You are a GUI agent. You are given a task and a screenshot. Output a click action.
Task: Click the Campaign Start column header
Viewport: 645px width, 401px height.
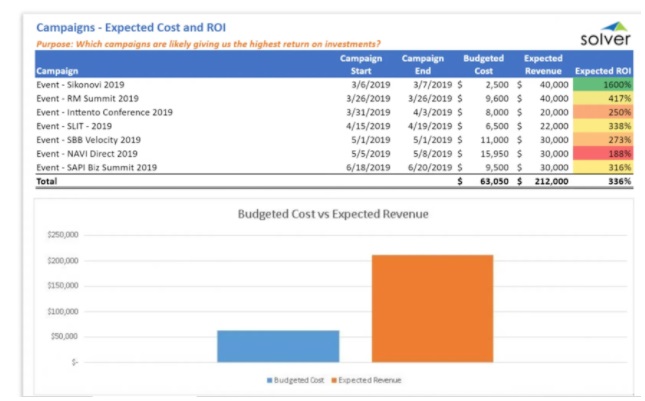coord(361,65)
